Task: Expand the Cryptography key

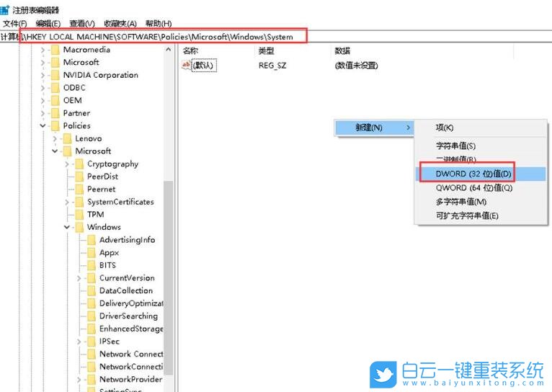Action: (x=67, y=164)
